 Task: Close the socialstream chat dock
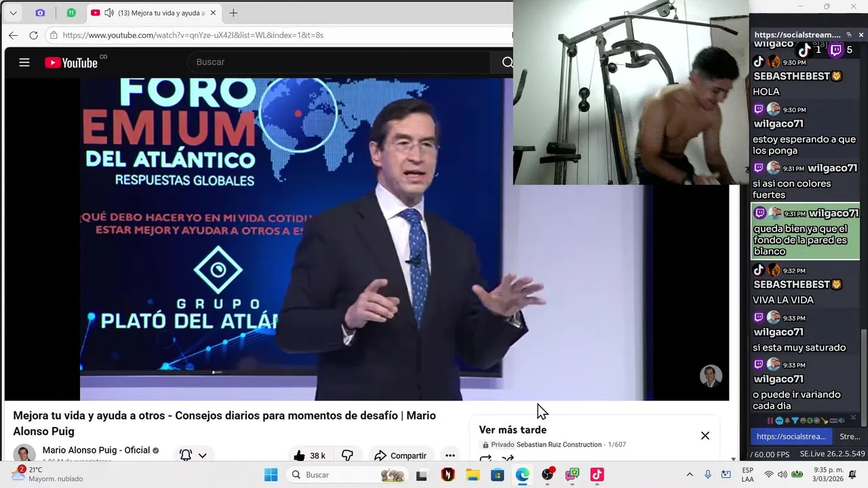click(861, 35)
